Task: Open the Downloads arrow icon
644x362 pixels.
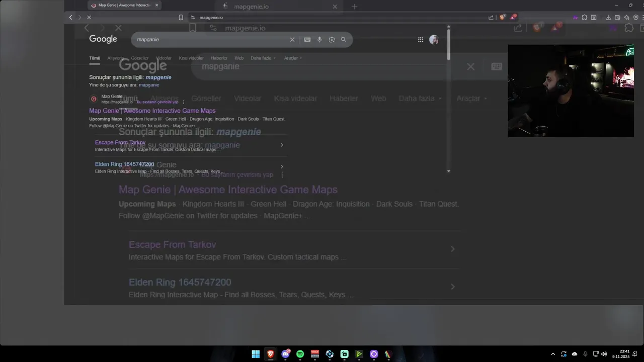Action: click(608, 18)
